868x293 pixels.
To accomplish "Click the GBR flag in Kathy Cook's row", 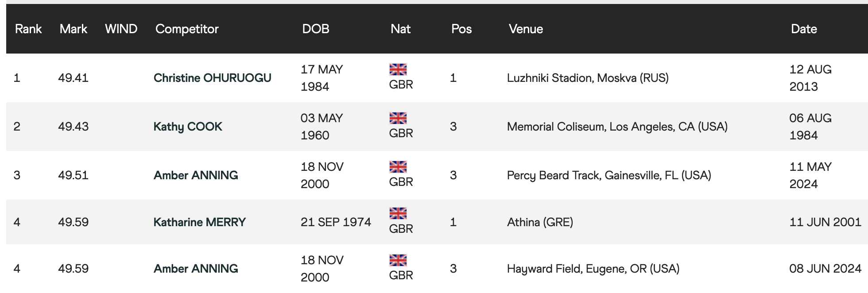I will (x=398, y=118).
